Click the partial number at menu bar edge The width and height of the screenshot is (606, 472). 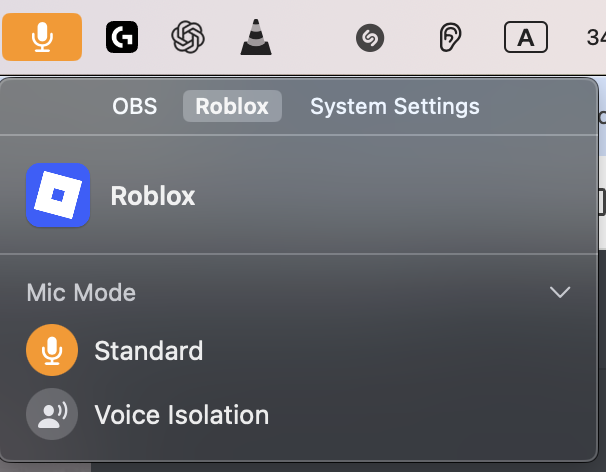(596, 37)
